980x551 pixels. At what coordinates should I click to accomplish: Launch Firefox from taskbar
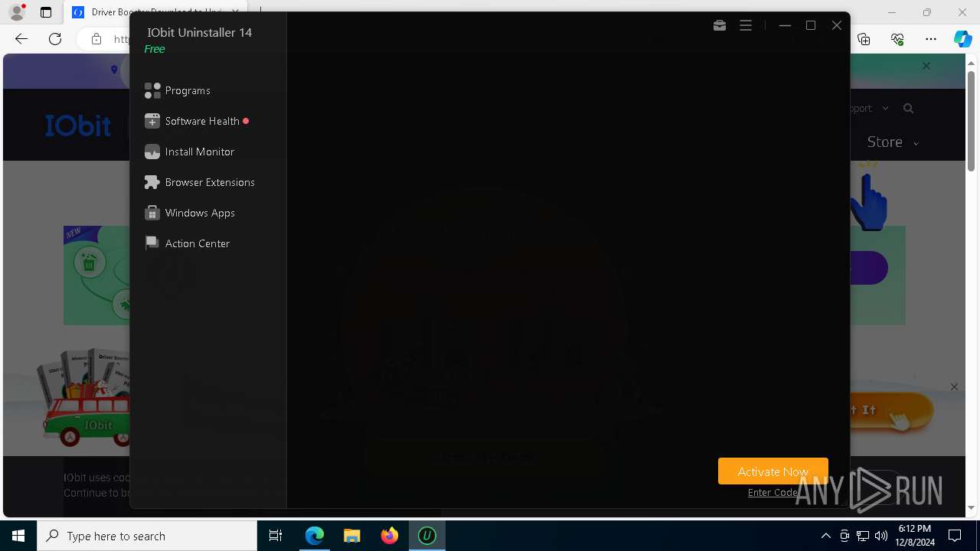click(390, 536)
